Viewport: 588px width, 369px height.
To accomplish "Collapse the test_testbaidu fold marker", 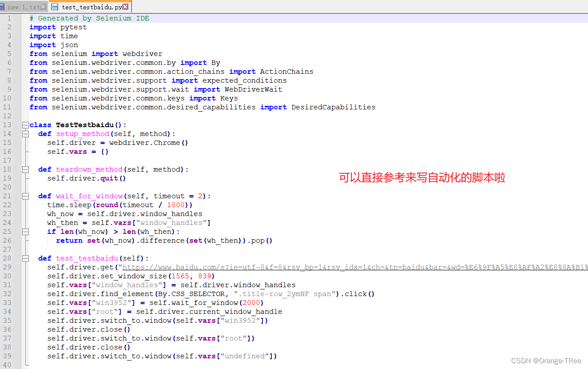I will tap(25, 258).
